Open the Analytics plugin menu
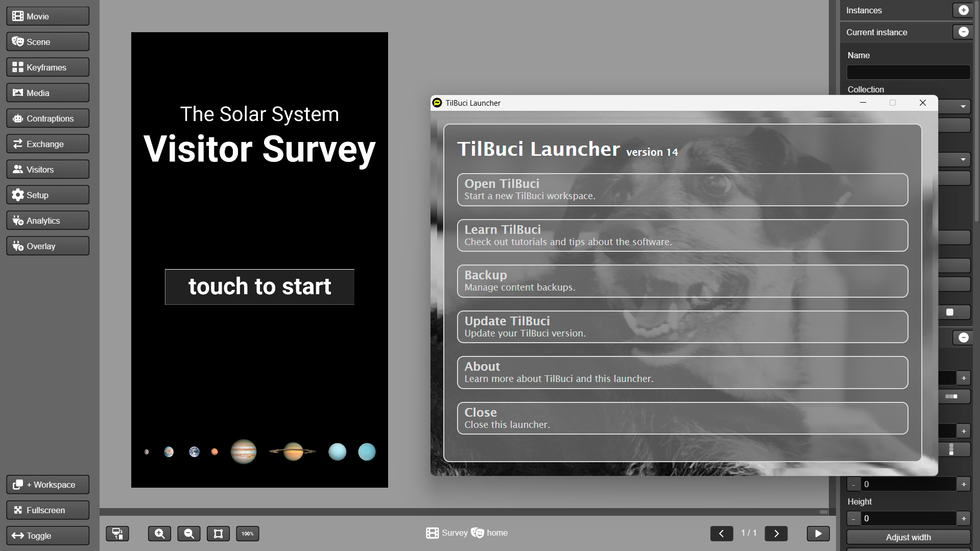 [x=48, y=221]
